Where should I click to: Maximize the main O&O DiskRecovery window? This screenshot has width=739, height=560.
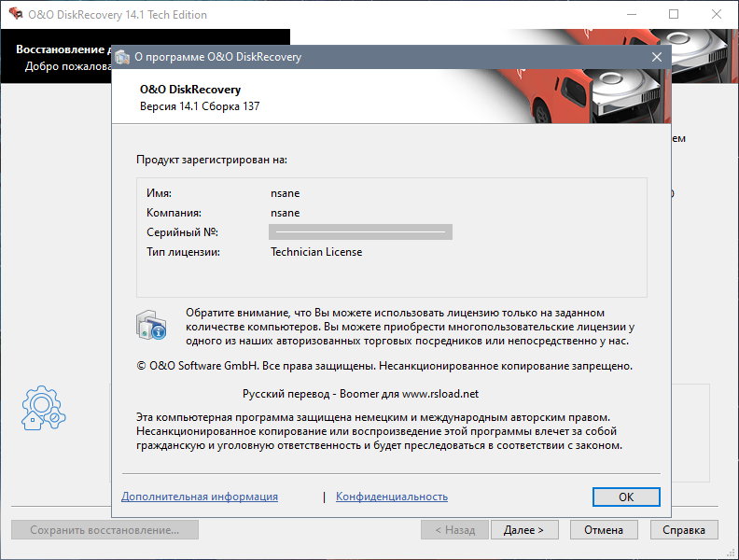click(674, 15)
